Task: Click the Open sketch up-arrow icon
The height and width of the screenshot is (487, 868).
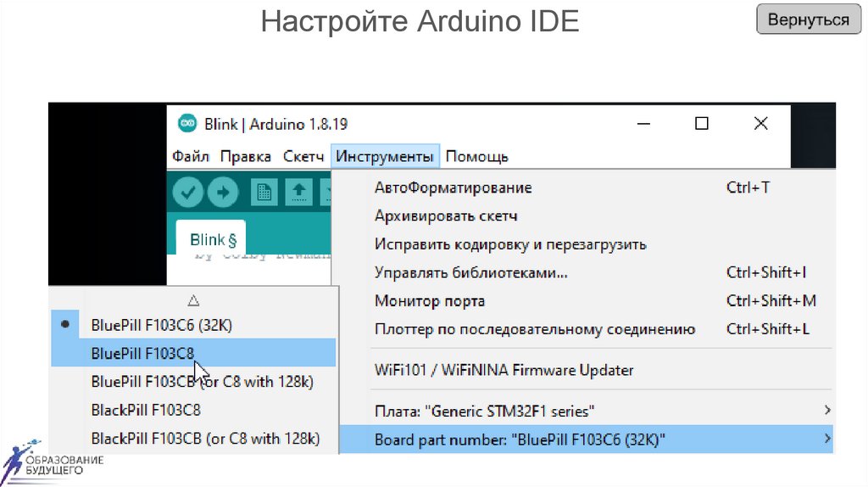Action: (299, 193)
